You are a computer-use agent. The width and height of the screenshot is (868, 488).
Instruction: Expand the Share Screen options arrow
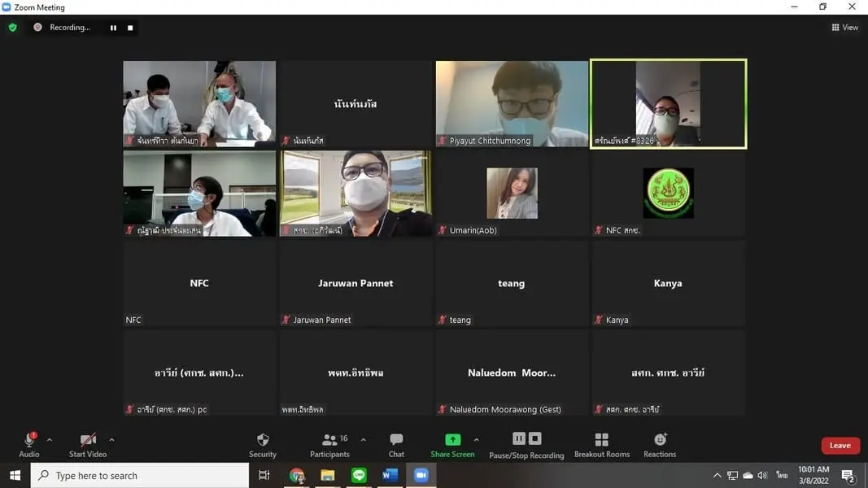(476, 440)
